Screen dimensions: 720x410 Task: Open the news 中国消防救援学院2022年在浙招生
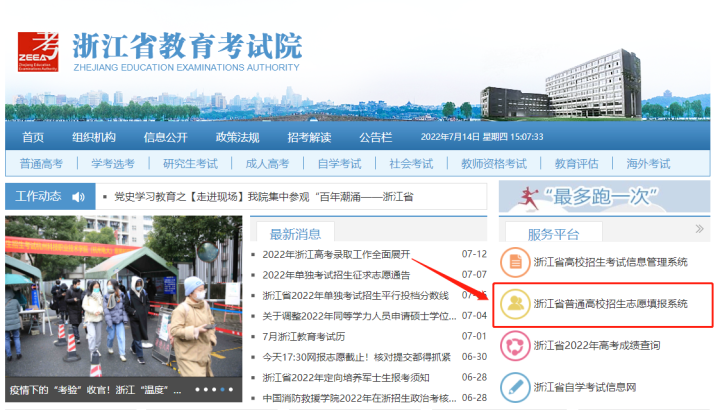click(359, 398)
